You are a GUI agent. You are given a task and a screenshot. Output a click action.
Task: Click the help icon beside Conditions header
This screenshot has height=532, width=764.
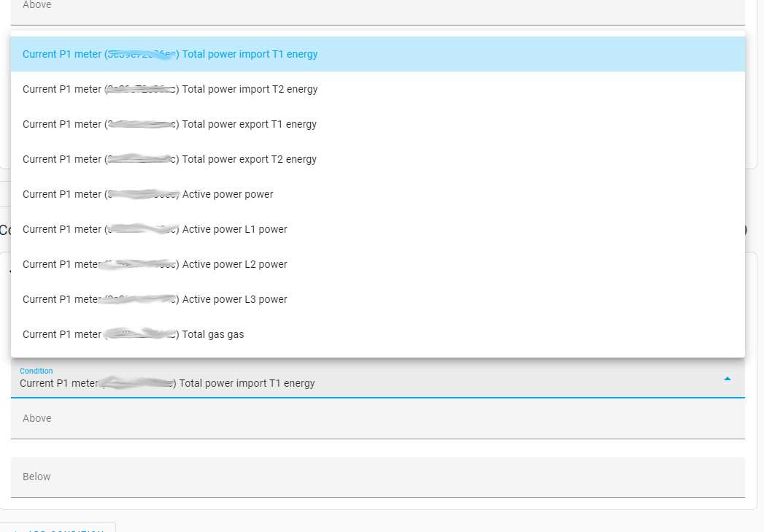tap(746, 230)
